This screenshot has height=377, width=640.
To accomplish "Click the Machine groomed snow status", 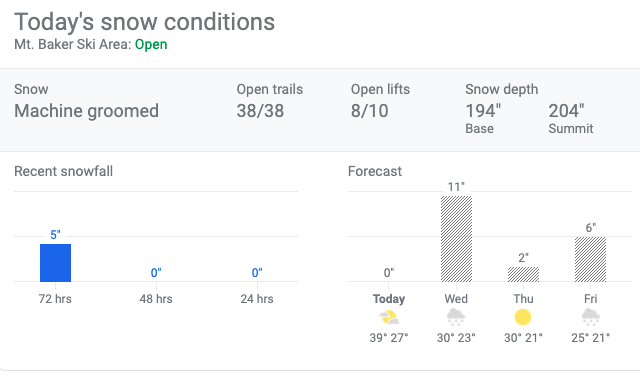I will point(87,111).
